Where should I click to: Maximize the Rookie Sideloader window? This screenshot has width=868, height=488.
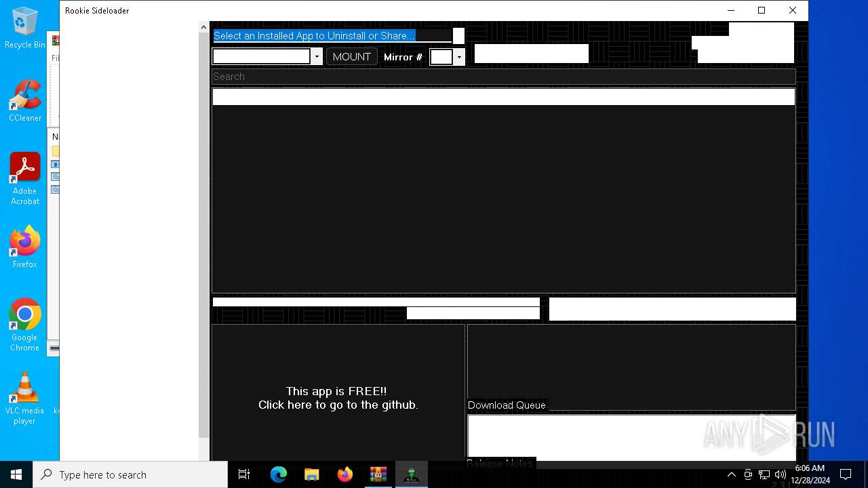point(762,10)
